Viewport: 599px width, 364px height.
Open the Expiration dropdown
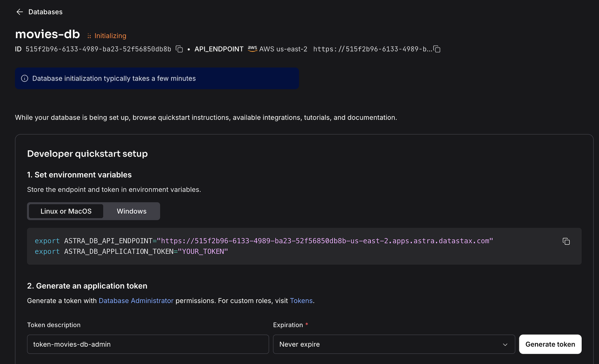click(394, 344)
